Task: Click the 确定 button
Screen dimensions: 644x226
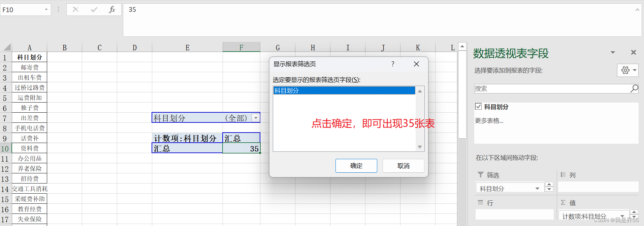Action: 356,166
